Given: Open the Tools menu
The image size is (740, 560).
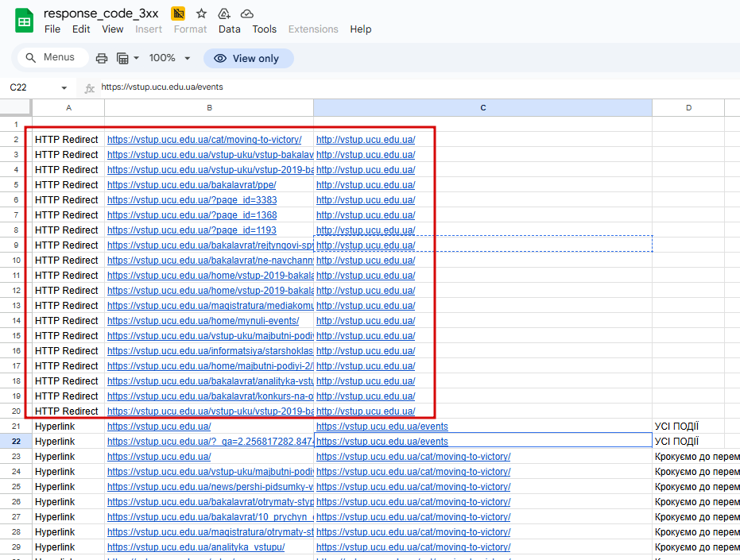Looking at the screenshot, I should [x=264, y=29].
